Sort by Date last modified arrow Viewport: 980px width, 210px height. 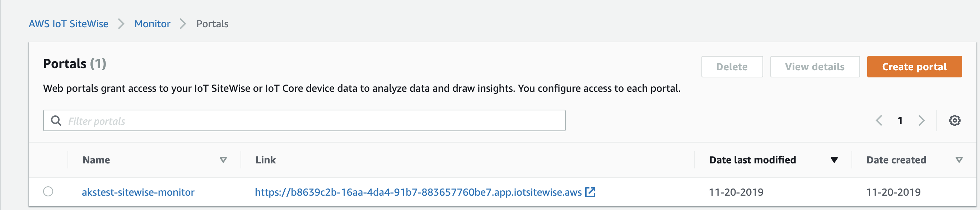[834, 160]
